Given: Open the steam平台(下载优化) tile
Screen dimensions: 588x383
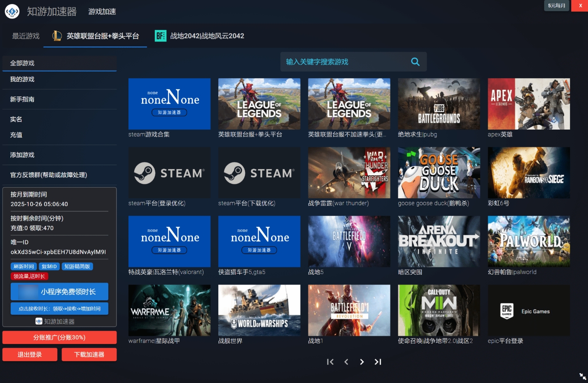Looking at the screenshot, I should 259,173.
